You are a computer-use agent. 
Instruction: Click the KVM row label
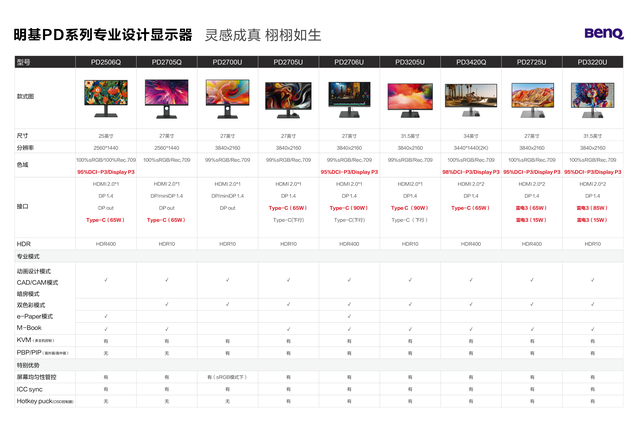(36, 340)
